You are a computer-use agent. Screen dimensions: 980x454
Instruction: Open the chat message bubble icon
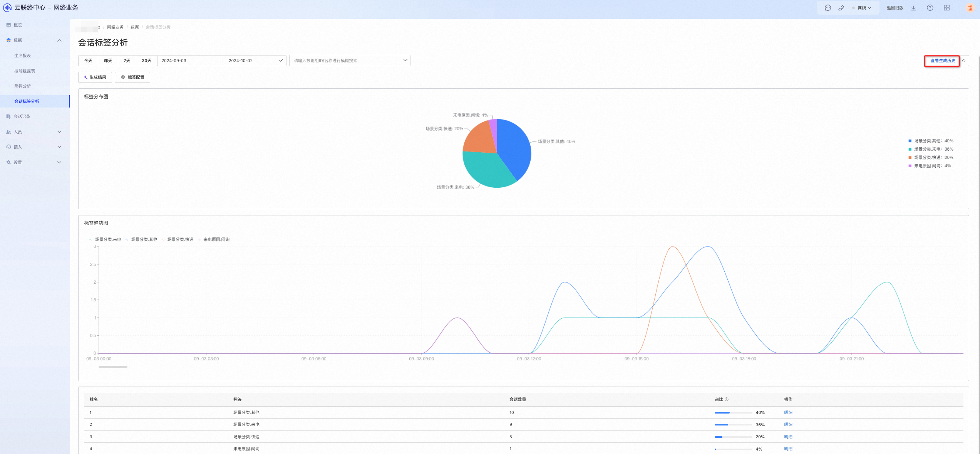(x=828, y=8)
